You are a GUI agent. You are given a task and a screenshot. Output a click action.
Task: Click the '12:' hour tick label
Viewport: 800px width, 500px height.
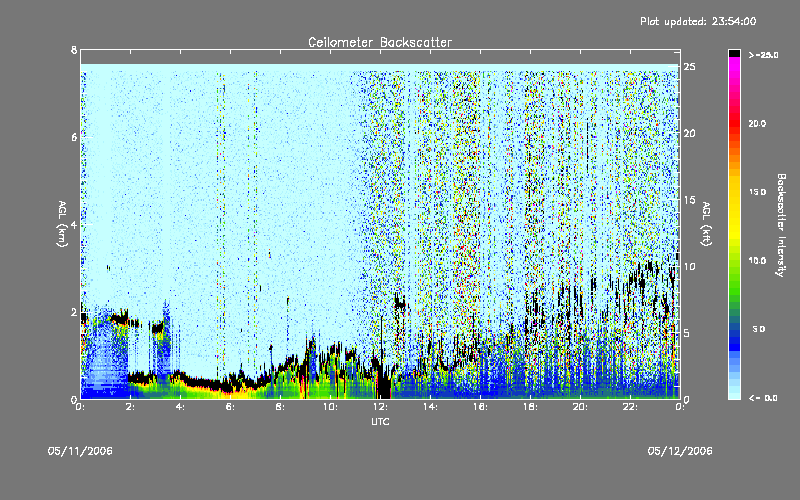380,407
